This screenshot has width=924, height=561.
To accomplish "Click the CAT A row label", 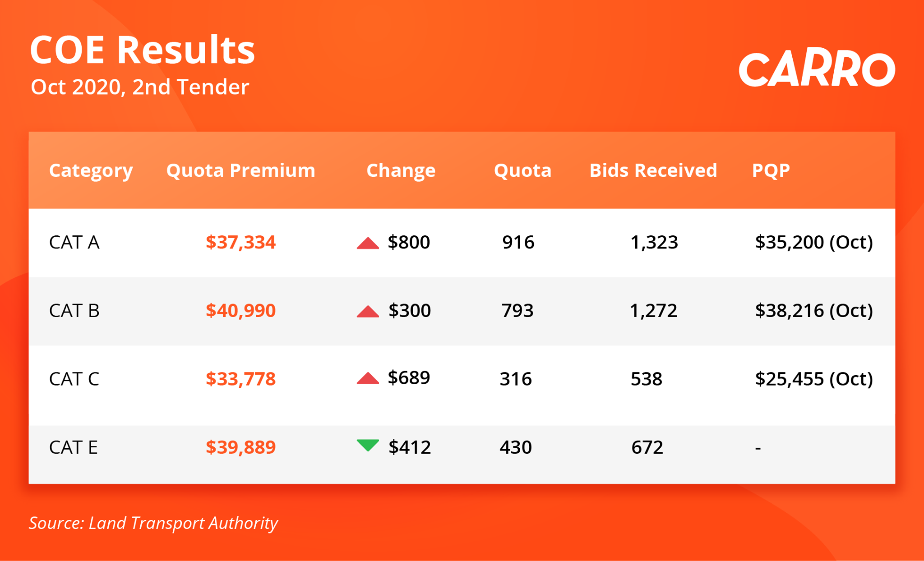I will click(x=74, y=243).
